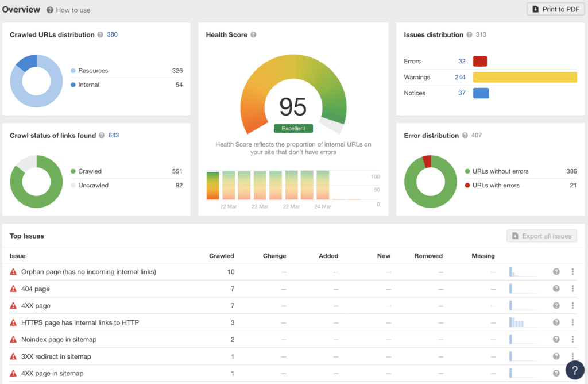
Task: Open the more options menu for Orphan page row
Action: (x=572, y=271)
